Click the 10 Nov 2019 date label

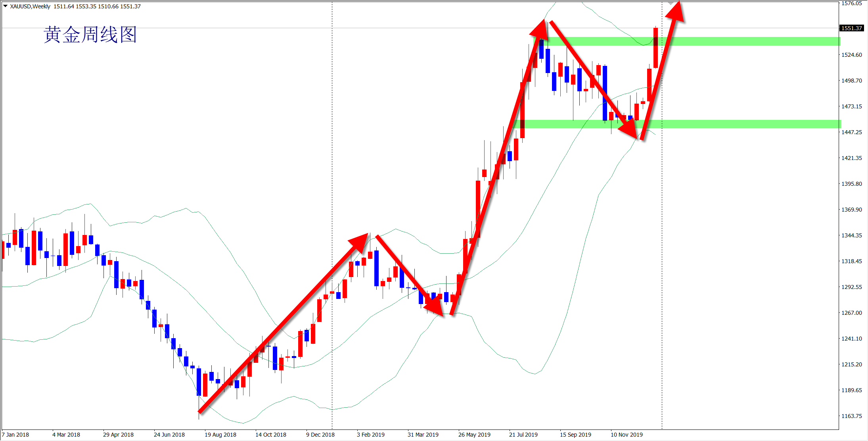click(627, 435)
